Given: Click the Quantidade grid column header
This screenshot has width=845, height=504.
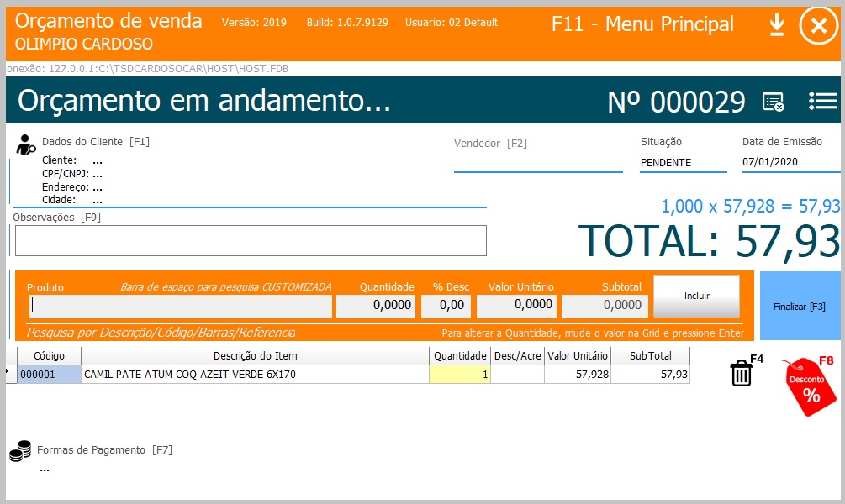Looking at the screenshot, I should tap(460, 356).
